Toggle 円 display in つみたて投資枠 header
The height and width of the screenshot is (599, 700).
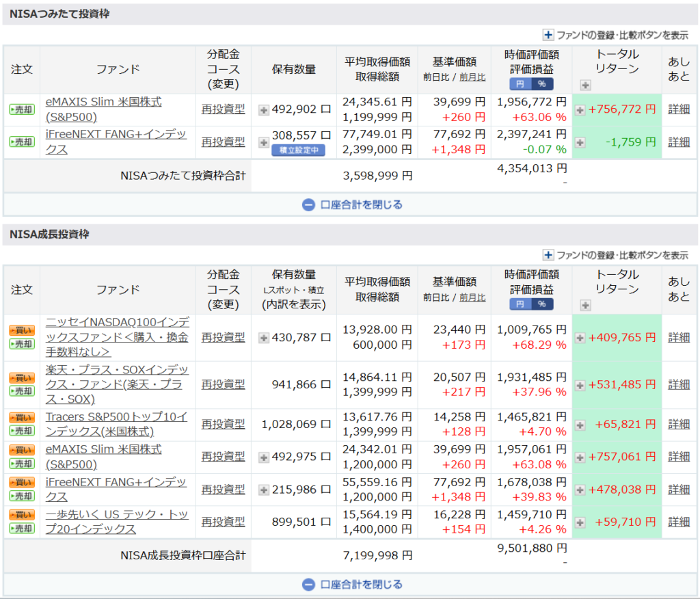click(x=520, y=83)
